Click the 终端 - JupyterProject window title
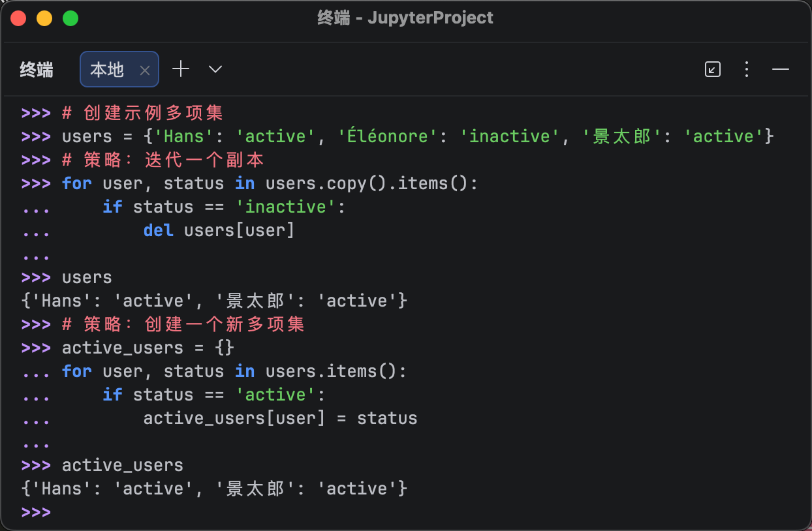Viewport: 812px width, 531px height. pos(405,18)
